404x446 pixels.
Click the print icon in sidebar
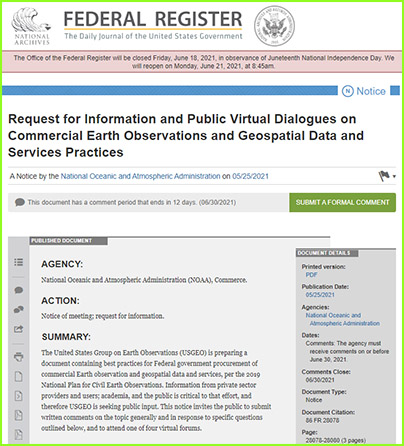click(x=19, y=357)
